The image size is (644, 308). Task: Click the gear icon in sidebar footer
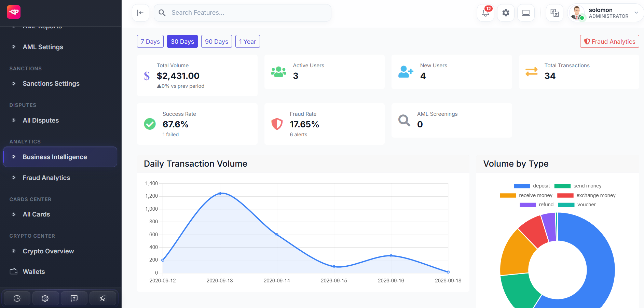(45, 298)
